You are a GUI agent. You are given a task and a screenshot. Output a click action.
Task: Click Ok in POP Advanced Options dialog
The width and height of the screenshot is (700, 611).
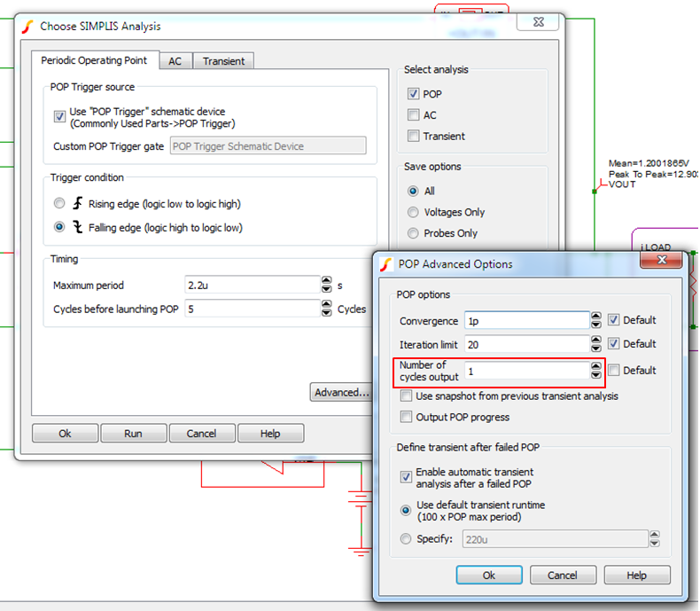pos(489,576)
